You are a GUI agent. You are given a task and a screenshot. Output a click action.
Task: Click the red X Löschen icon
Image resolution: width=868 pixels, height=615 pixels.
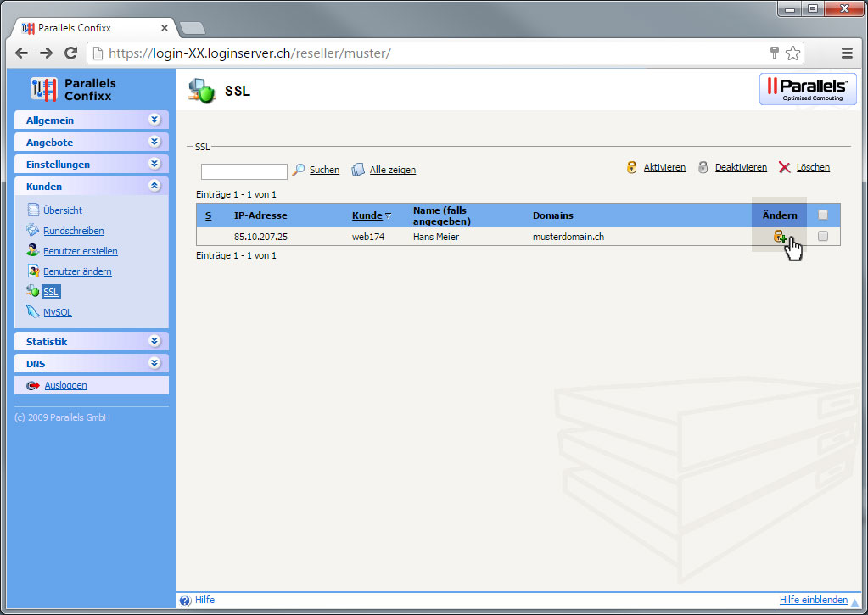(x=784, y=167)
